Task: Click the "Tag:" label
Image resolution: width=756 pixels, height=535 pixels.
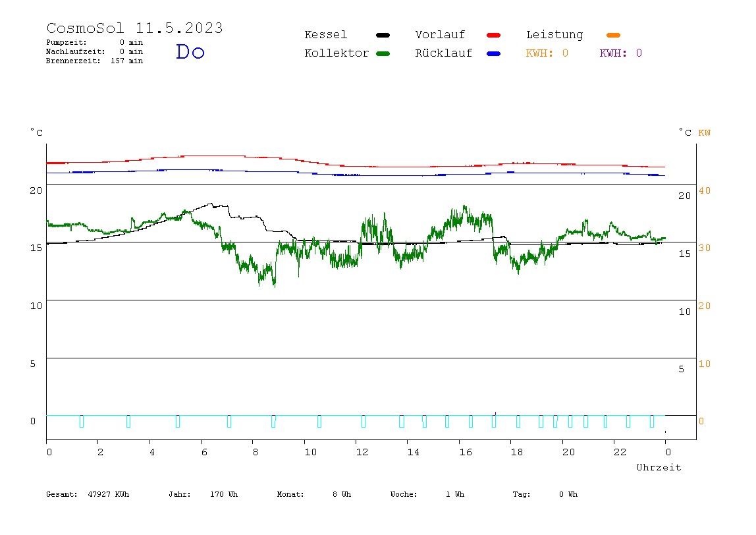Action: coord(522,494)
